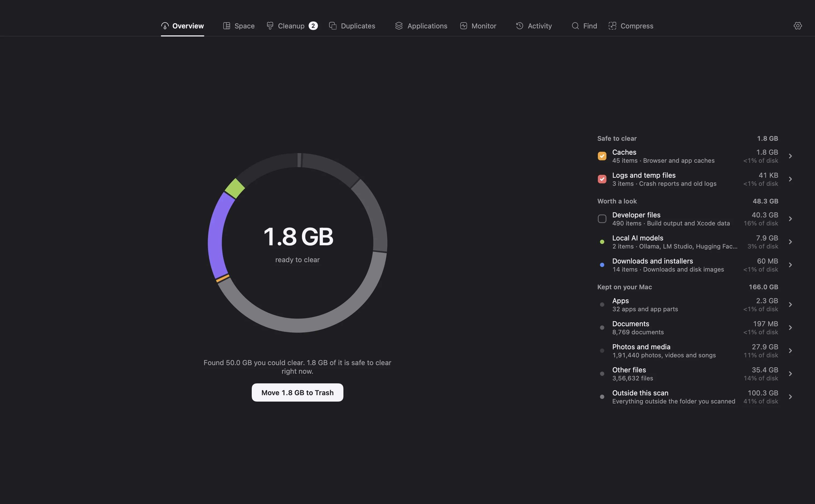
Task: Expand the Downloads and installers chevron
Action: tap(790, 265)
